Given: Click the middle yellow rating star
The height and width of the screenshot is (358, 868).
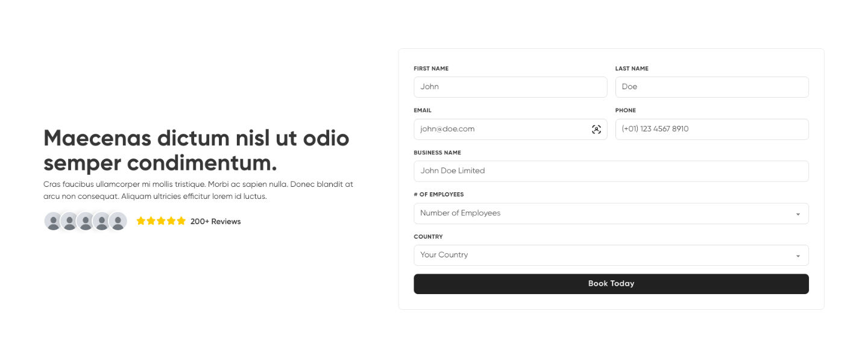Looking at the screenshot, I should coord(162,221).
